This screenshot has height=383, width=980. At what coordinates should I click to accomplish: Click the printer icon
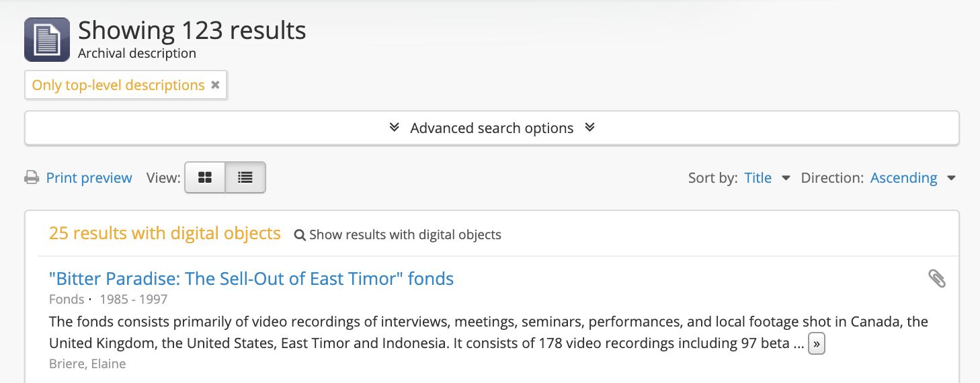pos(32,178)
